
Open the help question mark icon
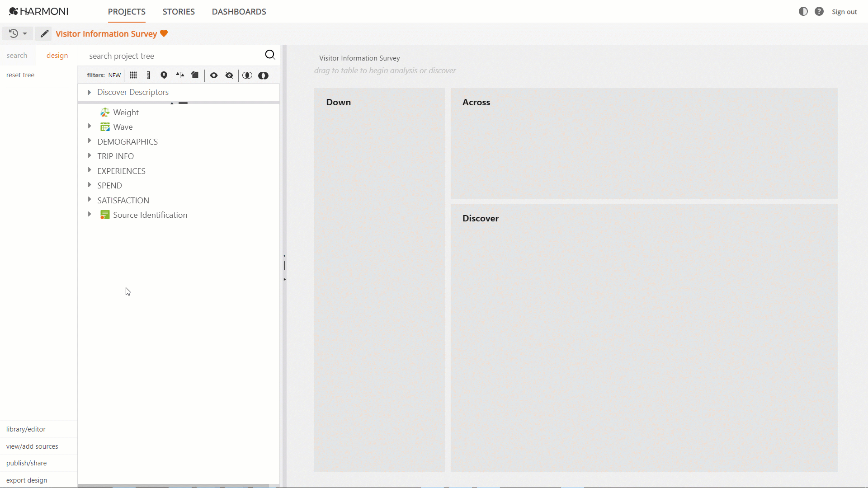click(819, 11)
